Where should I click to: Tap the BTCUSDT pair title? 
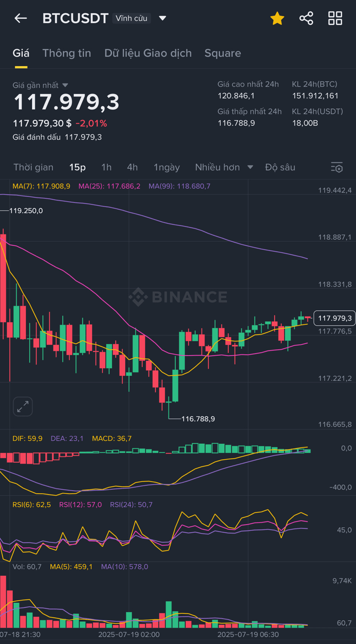coord(75,18)
